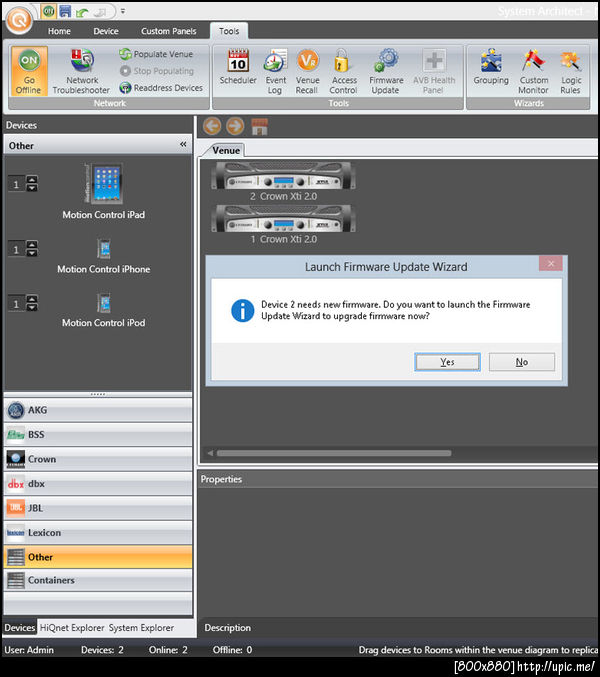Decrease Motion Control iPod quantity
The width and height of the screenshot is (600, 677).
click(x=32, y=307)
